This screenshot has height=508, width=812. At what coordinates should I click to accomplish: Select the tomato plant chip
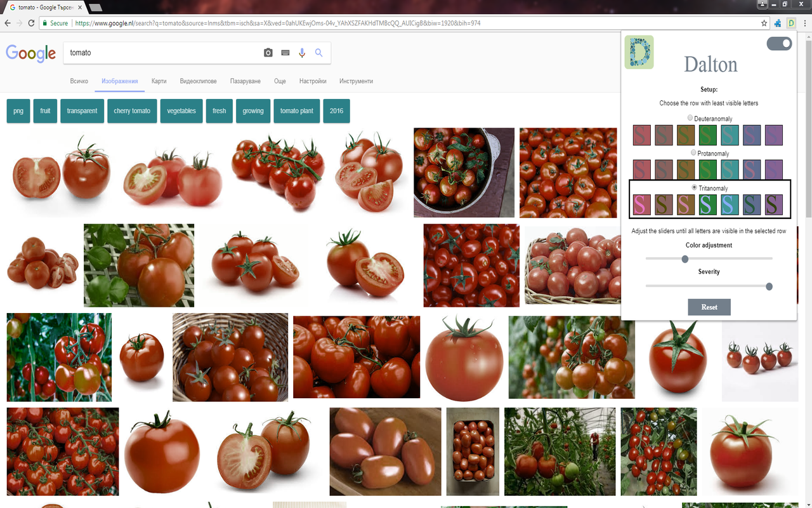click(297, 110)
